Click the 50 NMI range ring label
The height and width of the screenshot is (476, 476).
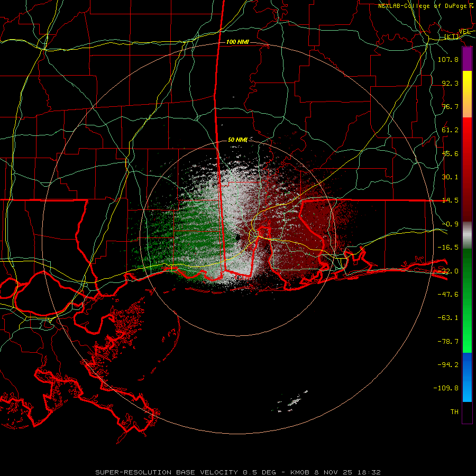coord(237,140)
